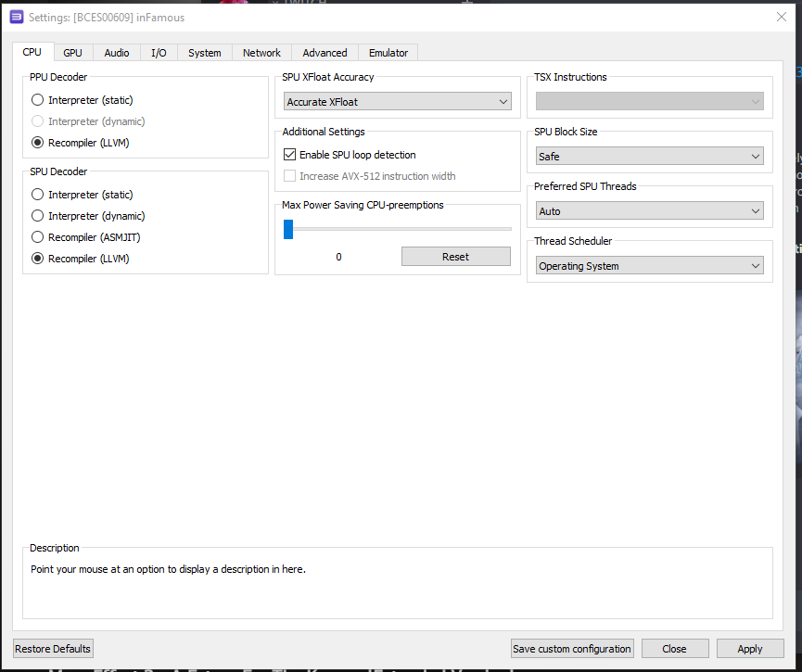Open SPU XFloat Accuracy dropdown
This screenshot has width=802, height=672.
point(398,102)
